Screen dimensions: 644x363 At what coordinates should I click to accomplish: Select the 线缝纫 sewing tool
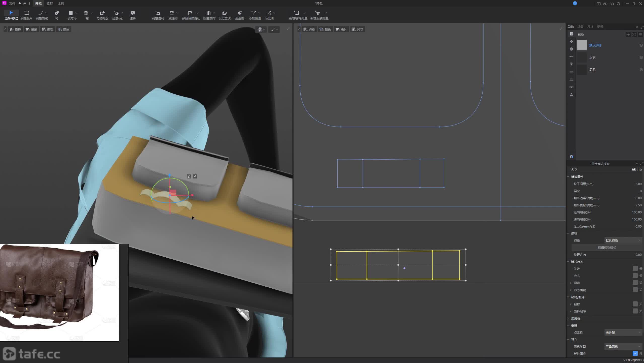(x=172, y=15)
